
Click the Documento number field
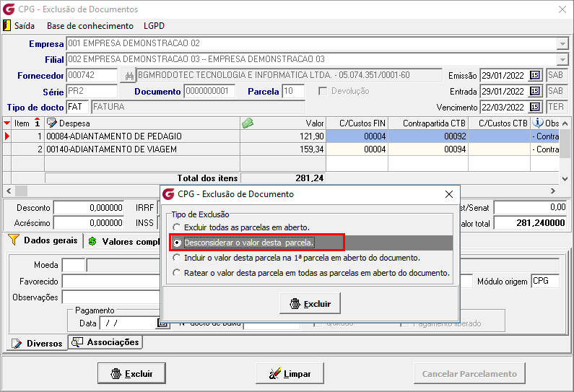tap(209, 91)
